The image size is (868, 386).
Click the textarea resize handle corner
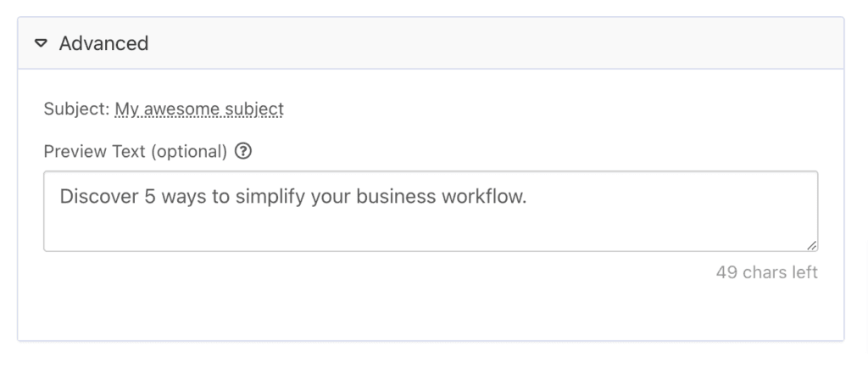(x=812, y=245)
